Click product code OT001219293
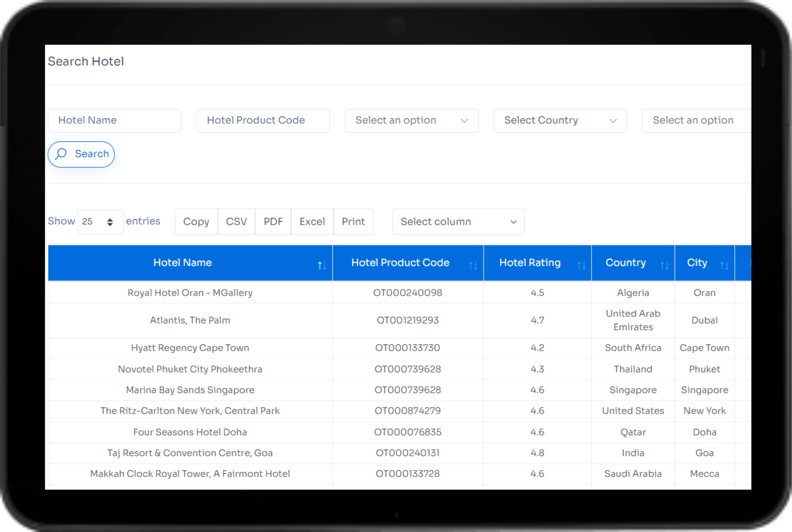The width and height of the screenshot is (792, 532). pos(408,320)
